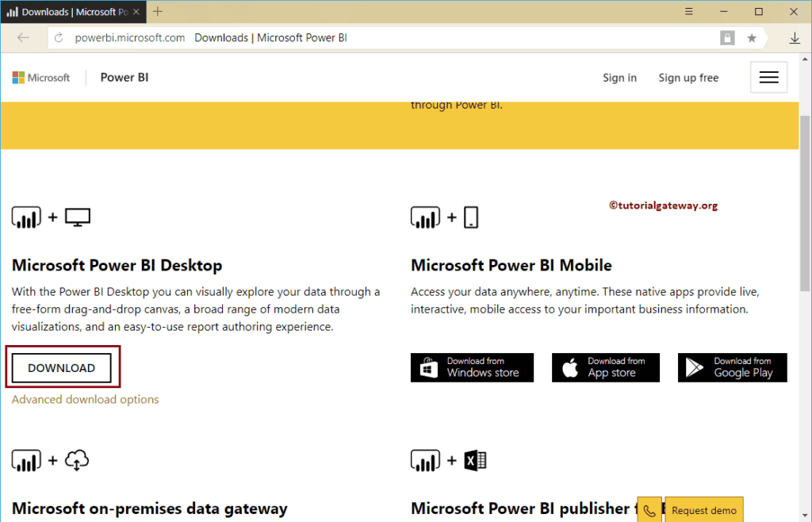The image size is (812, 522).
Task: Click the on-premises data gateway cloud icon
Action: coord(75,460)
